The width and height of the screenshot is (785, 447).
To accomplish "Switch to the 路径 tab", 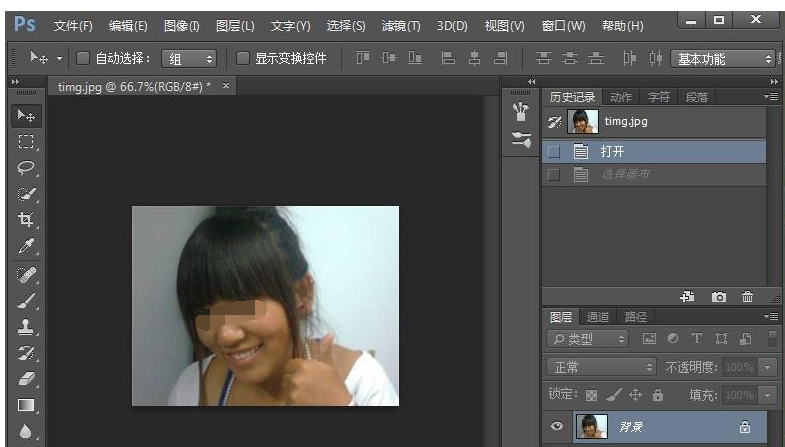I will [x=635, y=317].
